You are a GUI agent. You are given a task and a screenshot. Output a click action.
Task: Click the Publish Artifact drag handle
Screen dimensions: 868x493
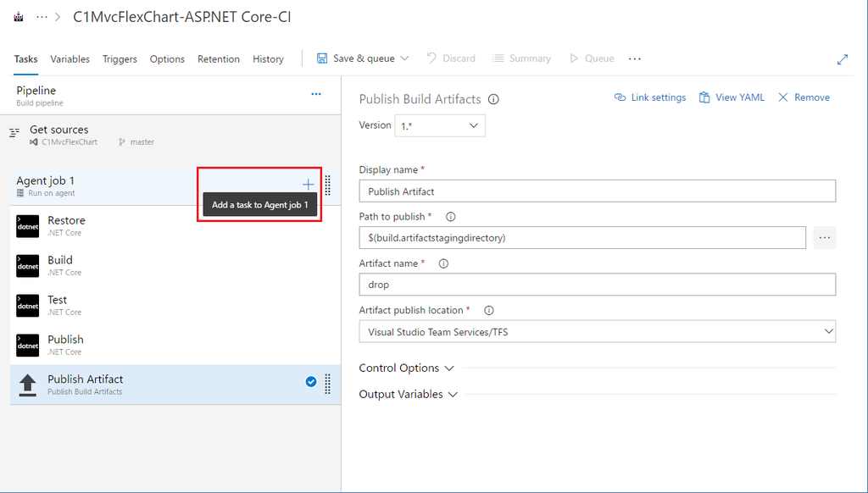click(x=328, y=384)
